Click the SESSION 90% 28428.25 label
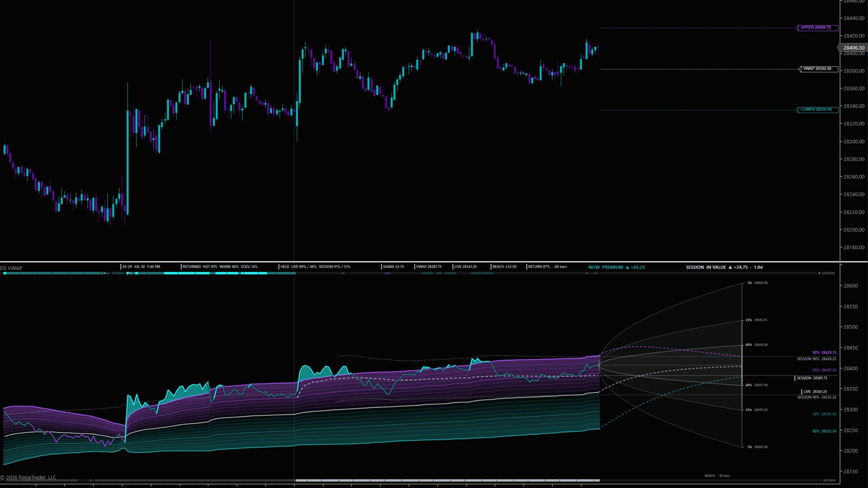 pyautogui.click(x=816, y=359)
